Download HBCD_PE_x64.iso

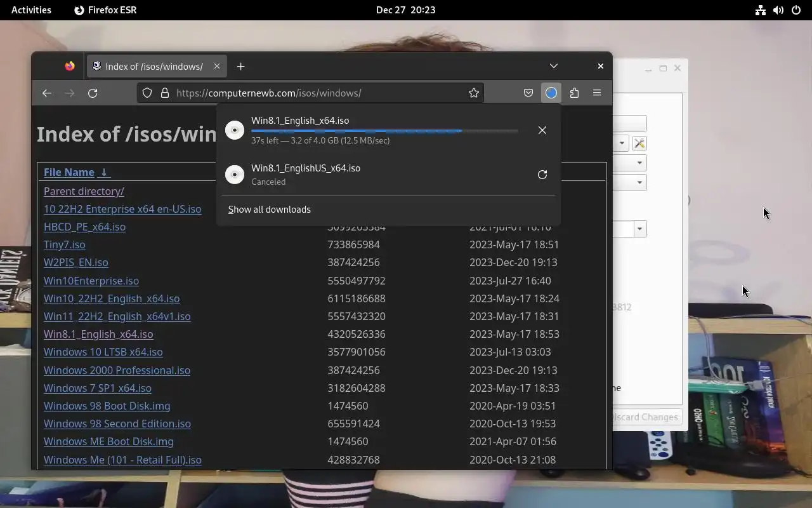click(84, 227)
